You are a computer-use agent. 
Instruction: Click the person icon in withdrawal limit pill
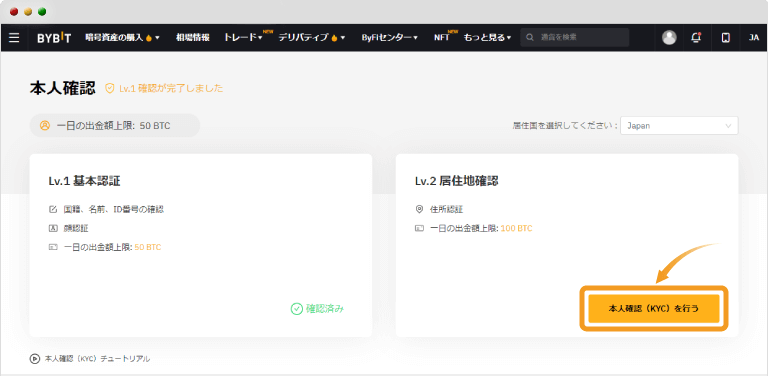coord(45,125)
